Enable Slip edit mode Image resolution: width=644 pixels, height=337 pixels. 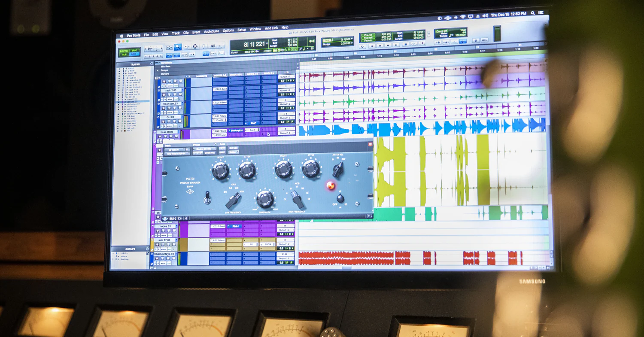(x=124, y=55)
